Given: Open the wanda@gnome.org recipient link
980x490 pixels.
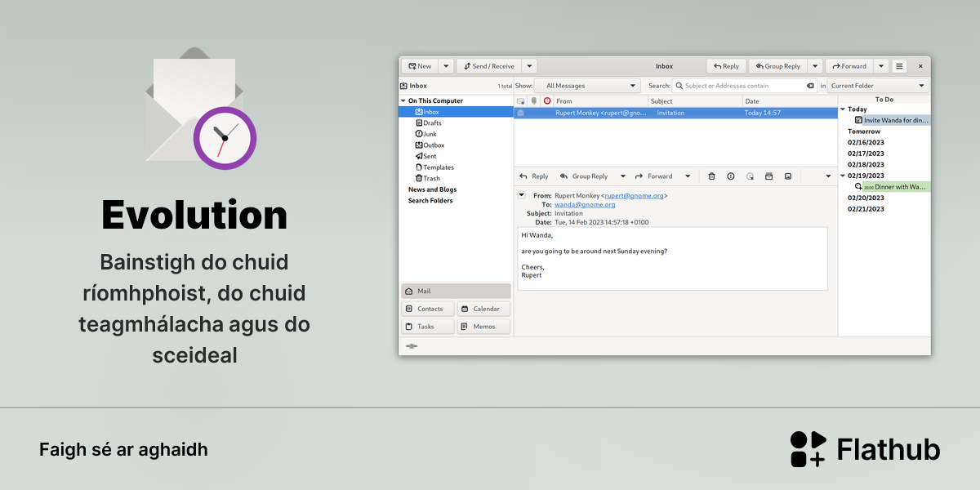Looking at the screenshot, I should pos(585,205).
